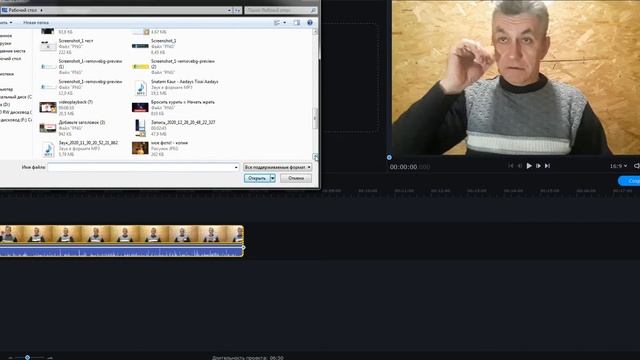Toggle the preview pane icon in dialog
This screenshot has height=360, width=640.
coord(297,22)
